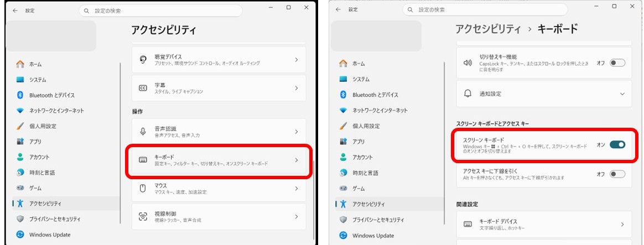Image resolution: width=644 pixels, height=245 pixels.
Task: Click the 視線制御 eye control icon
Action: click(x=143, y=217)
